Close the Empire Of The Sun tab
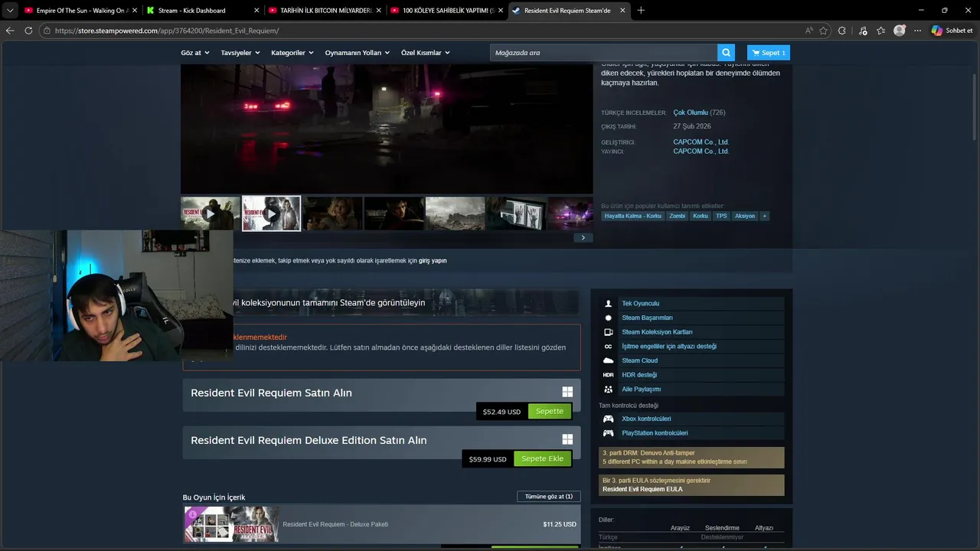The width and height of the screenshot is (980, 551). pos(135,11)
